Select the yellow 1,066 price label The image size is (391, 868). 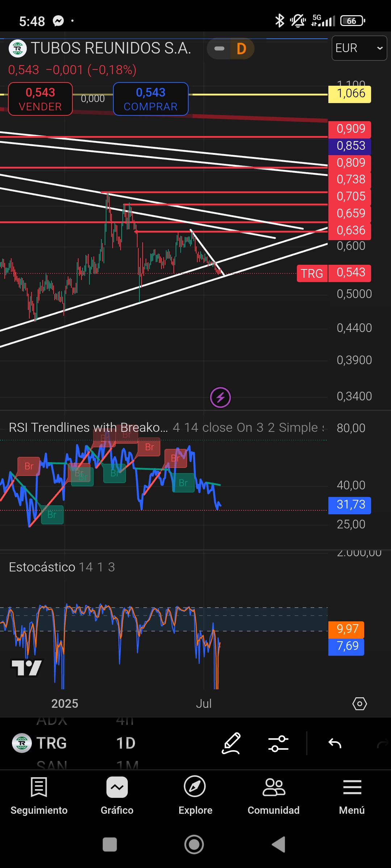pos(350,94)
